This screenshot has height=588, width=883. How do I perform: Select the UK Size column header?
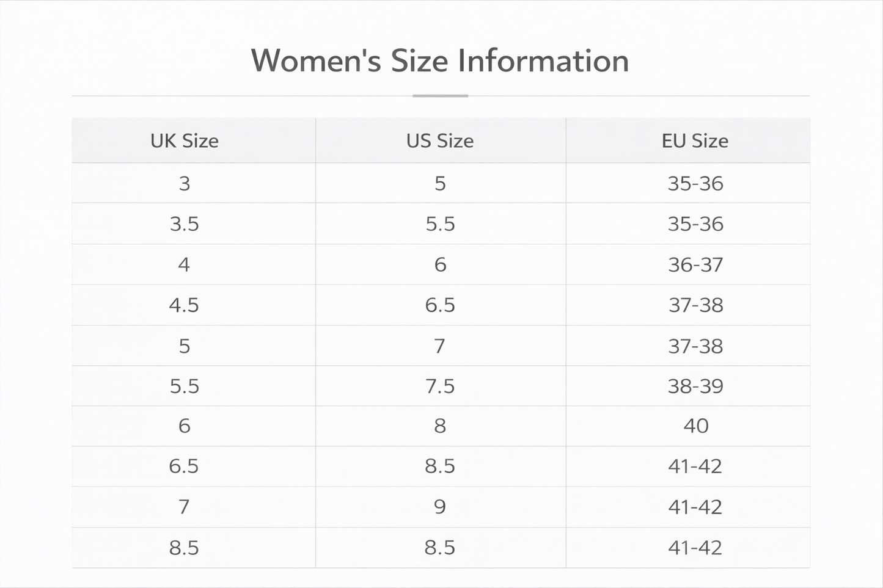[x=185, y=141]
